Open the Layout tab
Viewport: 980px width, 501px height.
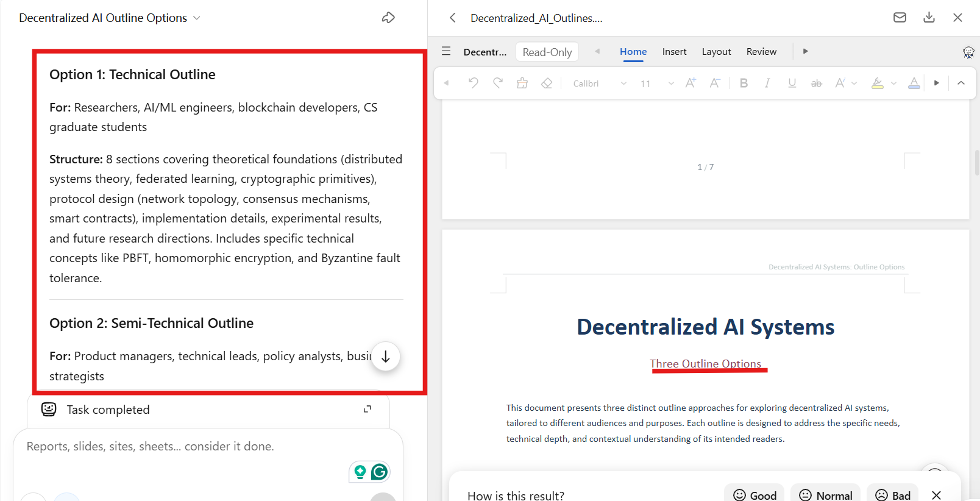[716, 52]
